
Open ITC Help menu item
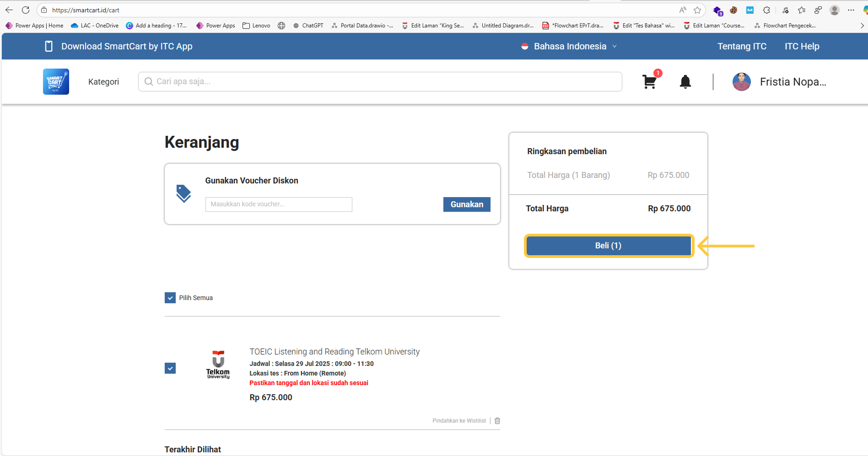click(802, 46)
